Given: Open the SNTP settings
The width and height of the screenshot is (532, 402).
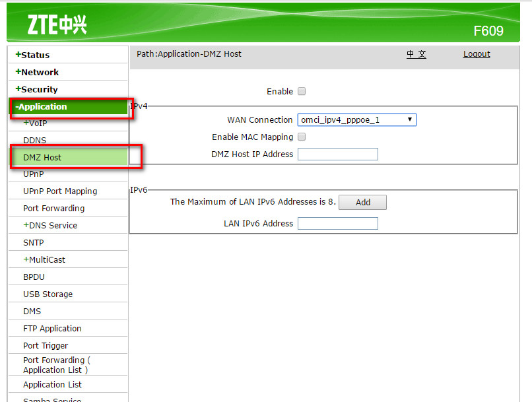Looking at the screenshot, I should (x=33, y=242).
